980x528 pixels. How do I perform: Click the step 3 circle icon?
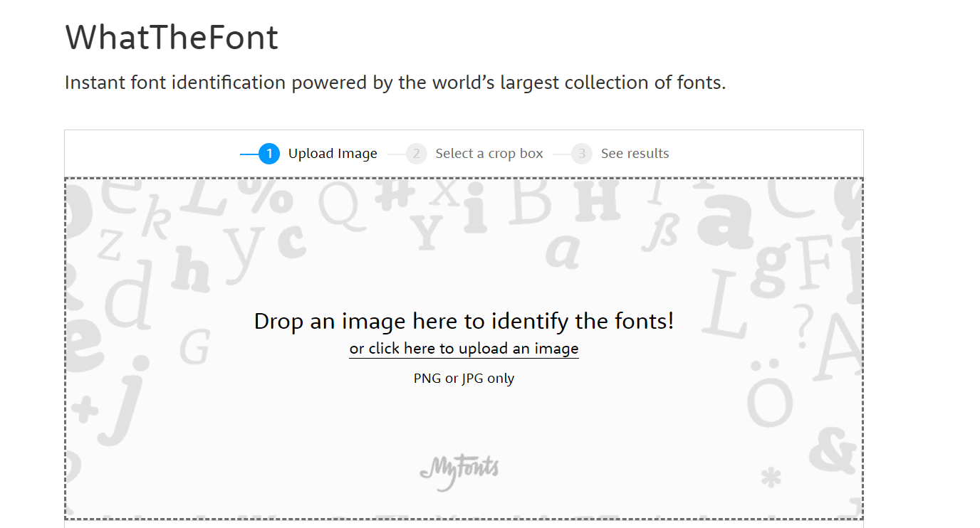pyautogui.click(x=582, y=154)
